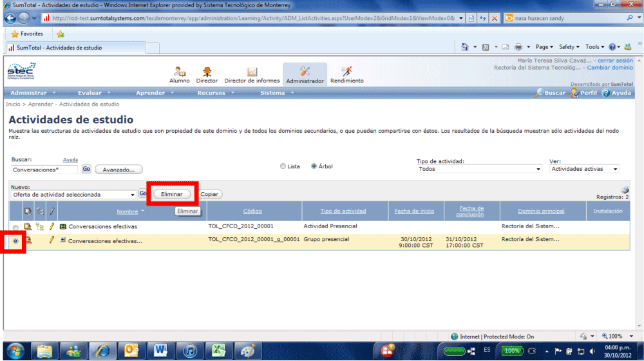The image size is (644, 361).
Task: Edit pencil for Actividad Presencial row
Action: click(52, 226)
